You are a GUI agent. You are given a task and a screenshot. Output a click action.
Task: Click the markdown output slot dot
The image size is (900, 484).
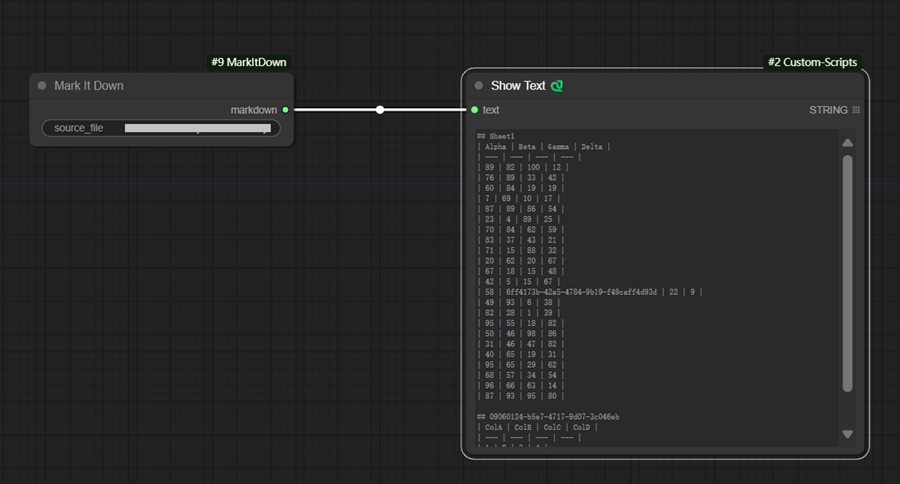[x=285, y=110]
